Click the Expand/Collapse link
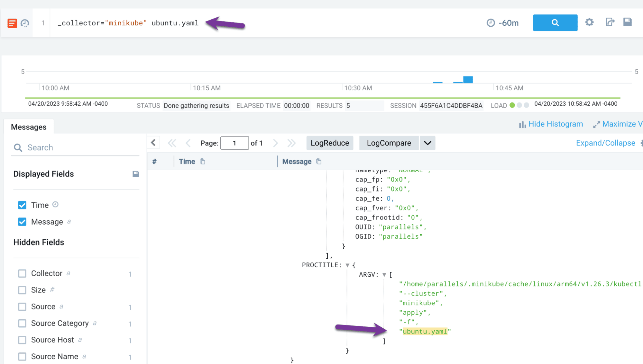Viewport: 643px width, 364px height. click(x=605, y=143)
